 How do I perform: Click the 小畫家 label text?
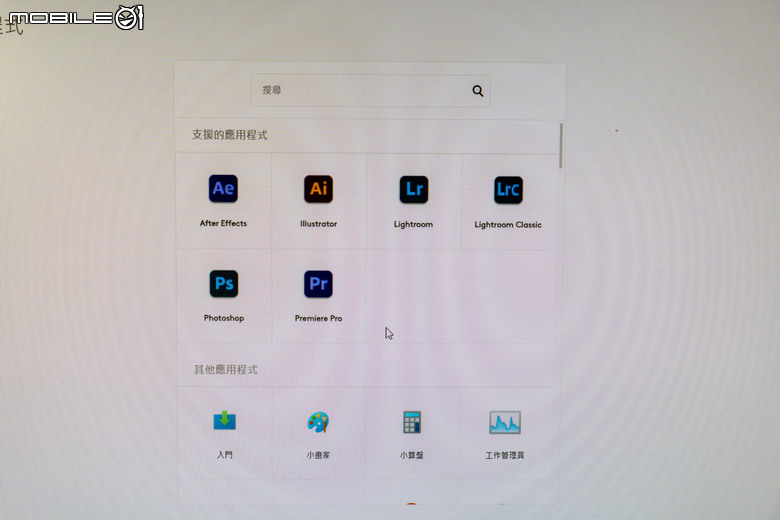pos(318,455)
